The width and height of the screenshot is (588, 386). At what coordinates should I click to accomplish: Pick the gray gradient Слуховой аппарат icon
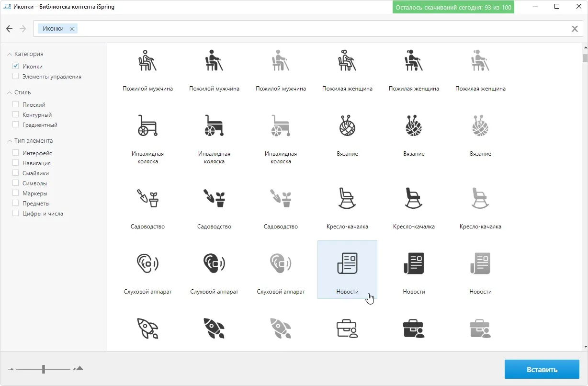pyautogui.click(x=281, y=263)
